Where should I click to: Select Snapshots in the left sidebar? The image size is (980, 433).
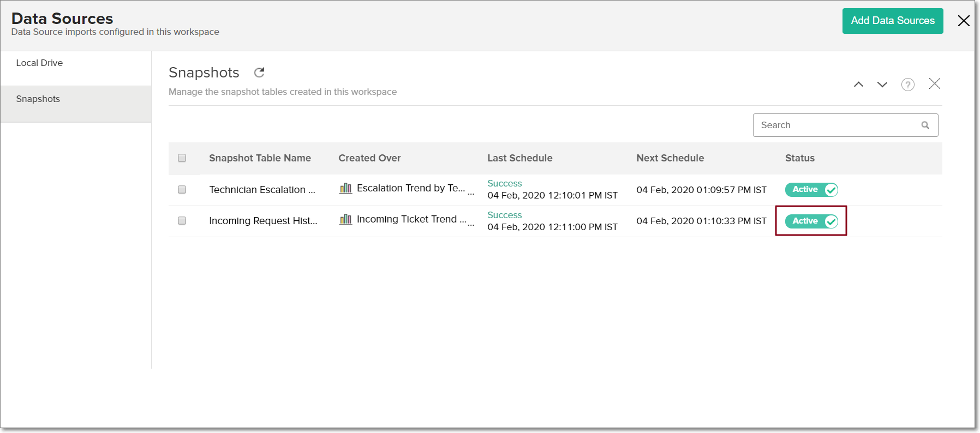tap(38, 99)
